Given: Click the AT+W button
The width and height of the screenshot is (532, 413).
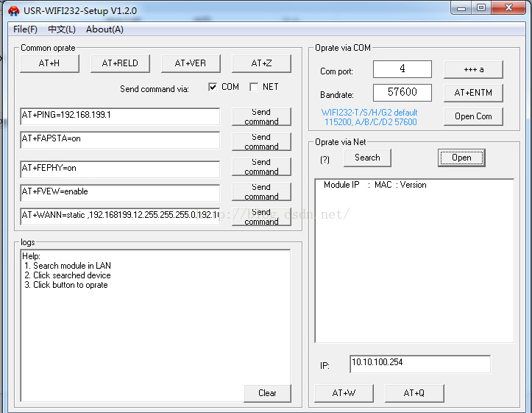Looking at the screenshot, I should point(344,393).
